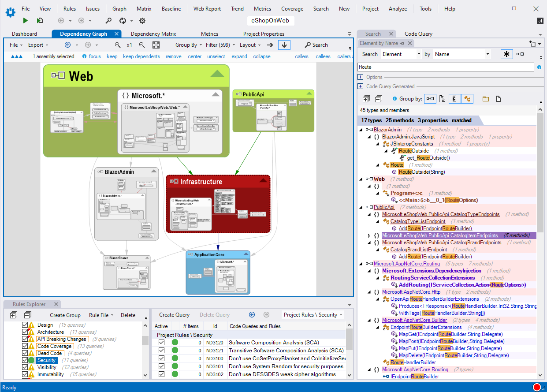Switch to the Dependency Matrix tab
The height and width of the screenshot is (392, 547).
[153, 34]
